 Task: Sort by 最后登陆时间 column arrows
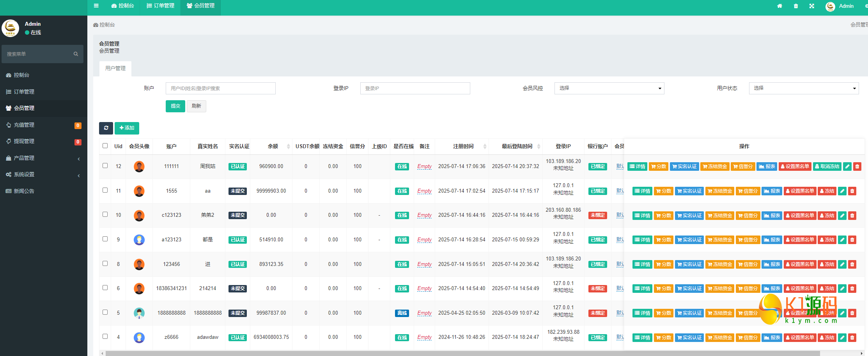click(x=539, y=147)
